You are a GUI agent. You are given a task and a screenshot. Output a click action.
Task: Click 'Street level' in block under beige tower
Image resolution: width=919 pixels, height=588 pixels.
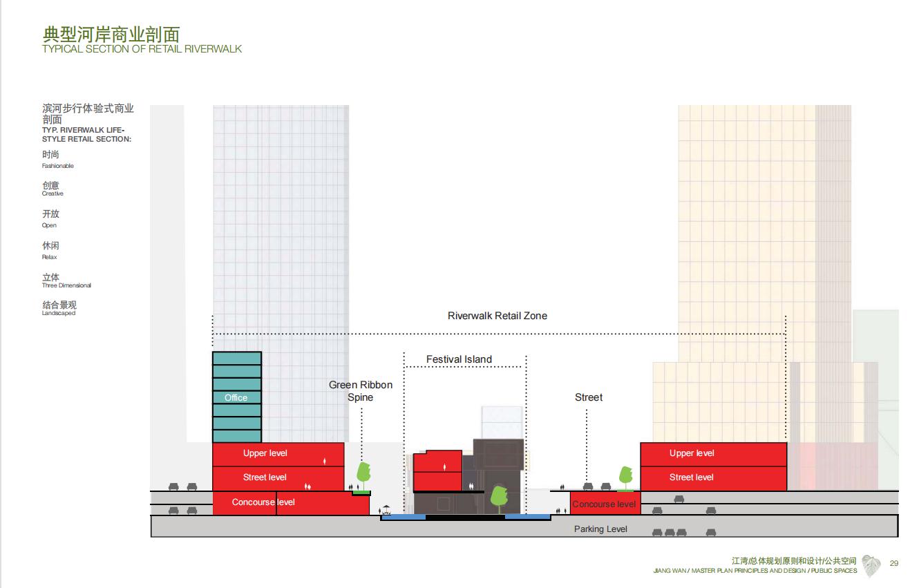692,477
